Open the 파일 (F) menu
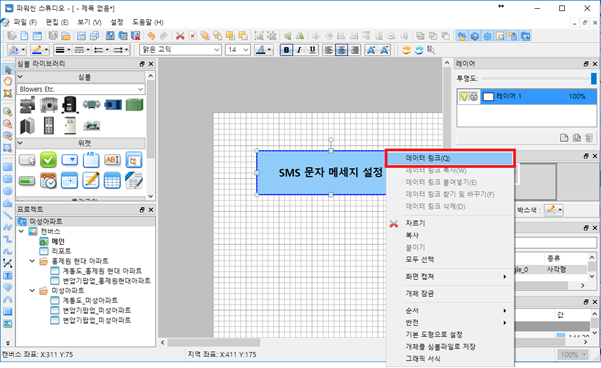 [x=25, y=22]
